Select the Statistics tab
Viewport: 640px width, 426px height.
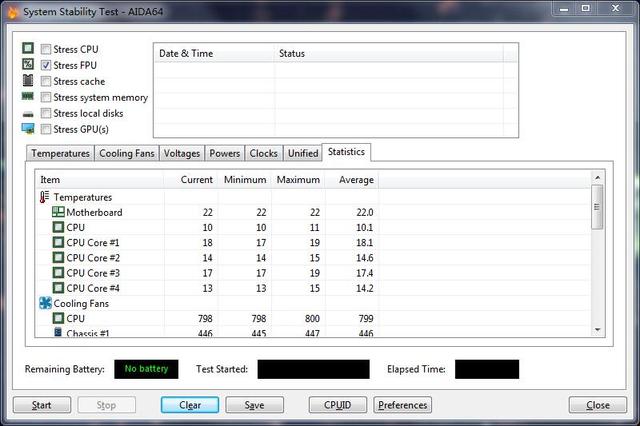[x=346, y=152]
